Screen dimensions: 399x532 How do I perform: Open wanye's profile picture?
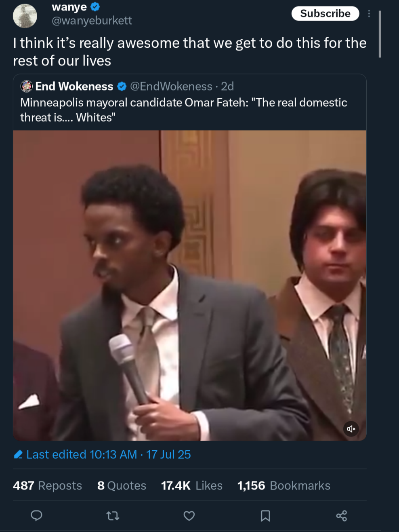coord(25,16)
